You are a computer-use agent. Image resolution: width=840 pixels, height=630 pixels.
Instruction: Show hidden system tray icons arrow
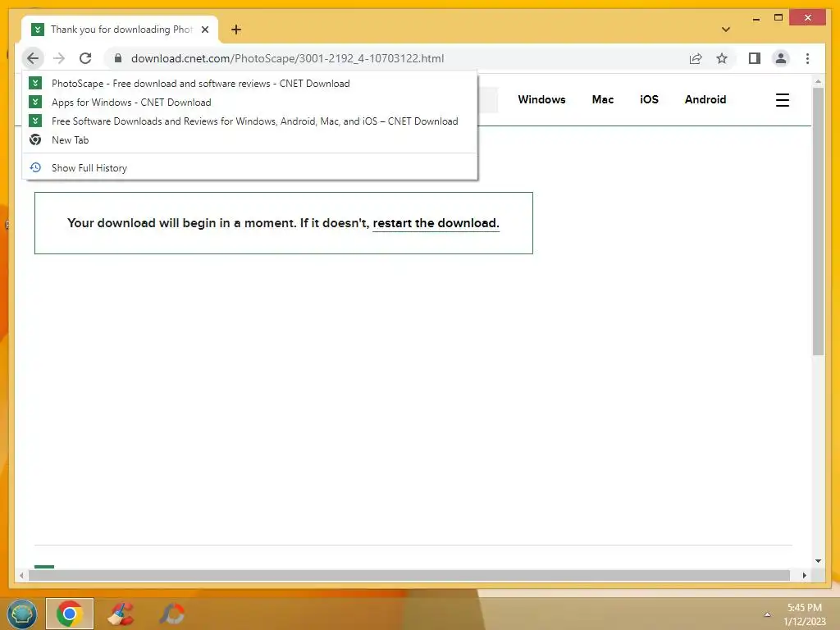(x=767, y=614)
